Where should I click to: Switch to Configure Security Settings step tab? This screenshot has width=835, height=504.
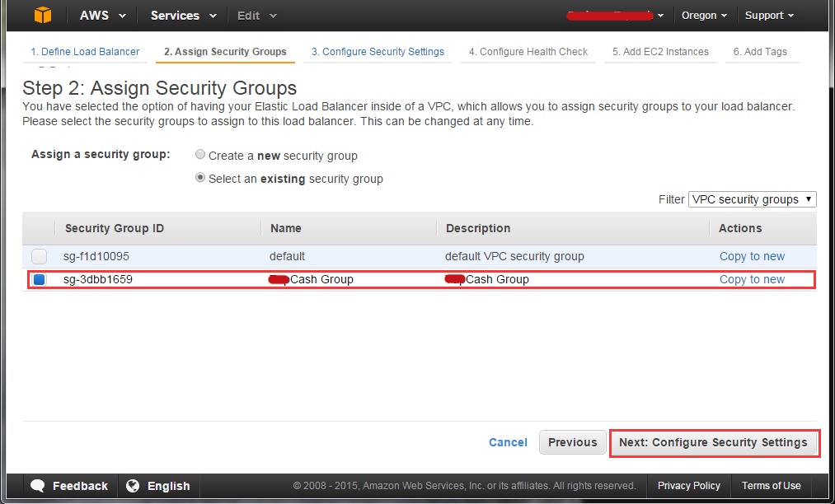378,52
